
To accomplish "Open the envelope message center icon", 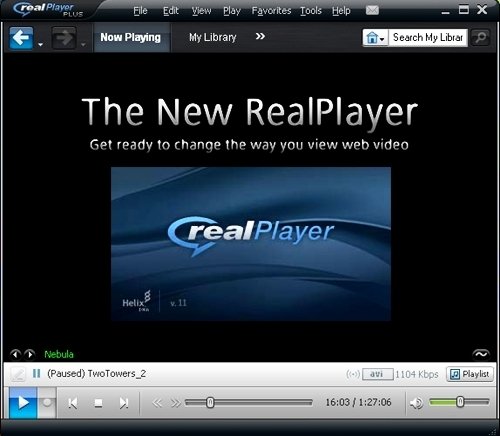I will (372, 10).
